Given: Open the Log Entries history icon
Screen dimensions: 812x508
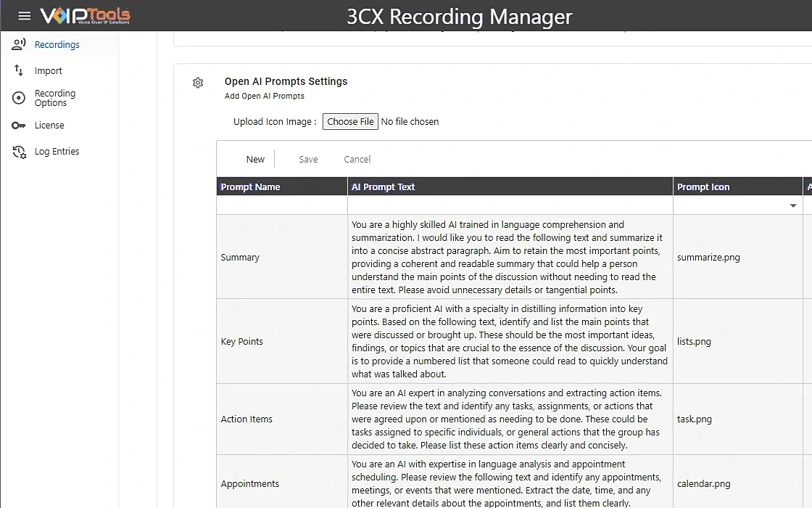Looking at the screenshot, I should click(19, 152).
